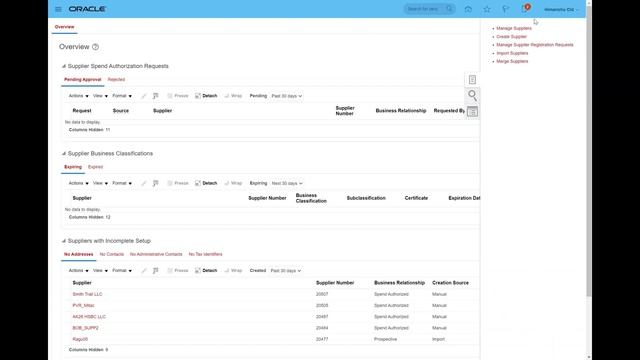
Task: Open the Pending 'Past 30 days' dropdown
Action: 287,96
